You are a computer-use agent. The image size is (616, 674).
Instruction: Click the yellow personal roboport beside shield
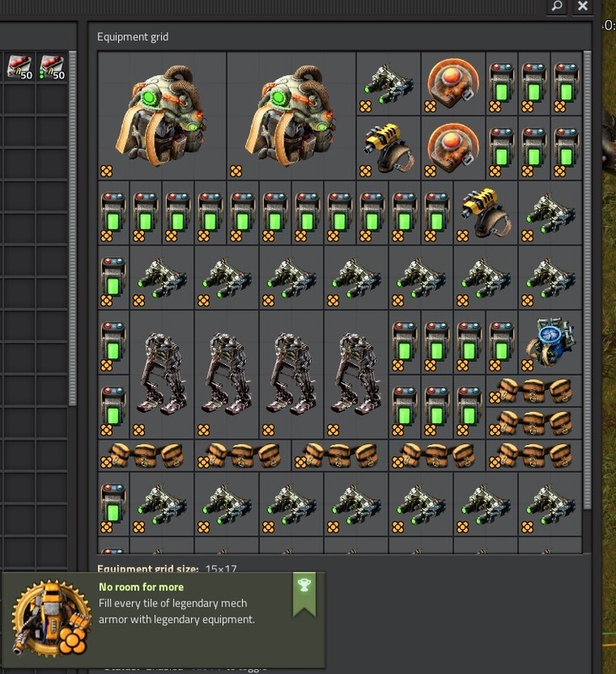[x=388, y=148]
